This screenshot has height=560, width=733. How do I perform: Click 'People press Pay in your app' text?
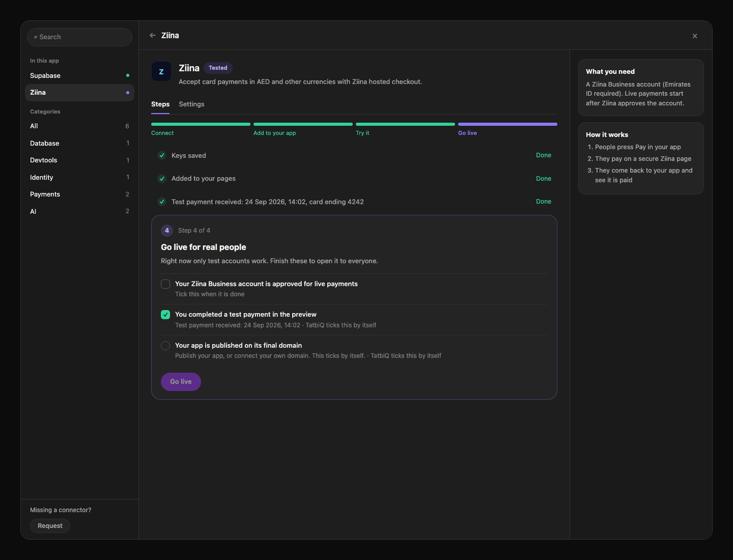click(x=638, y=147)
